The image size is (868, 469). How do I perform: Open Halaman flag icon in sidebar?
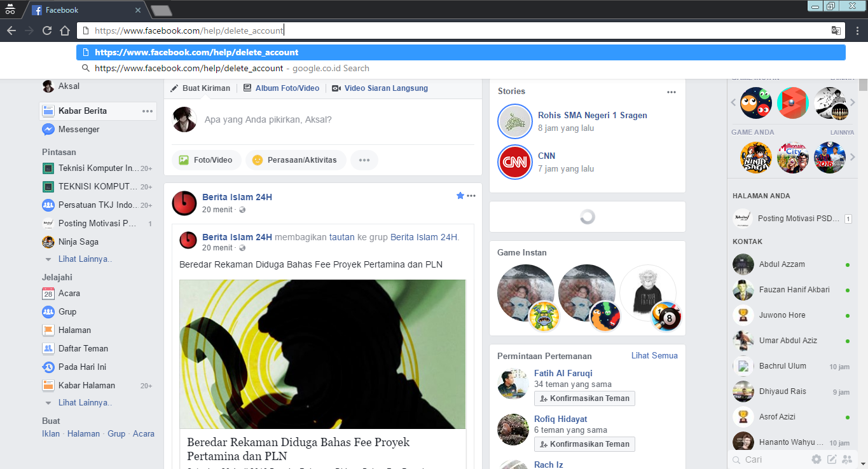coord(48,330)
